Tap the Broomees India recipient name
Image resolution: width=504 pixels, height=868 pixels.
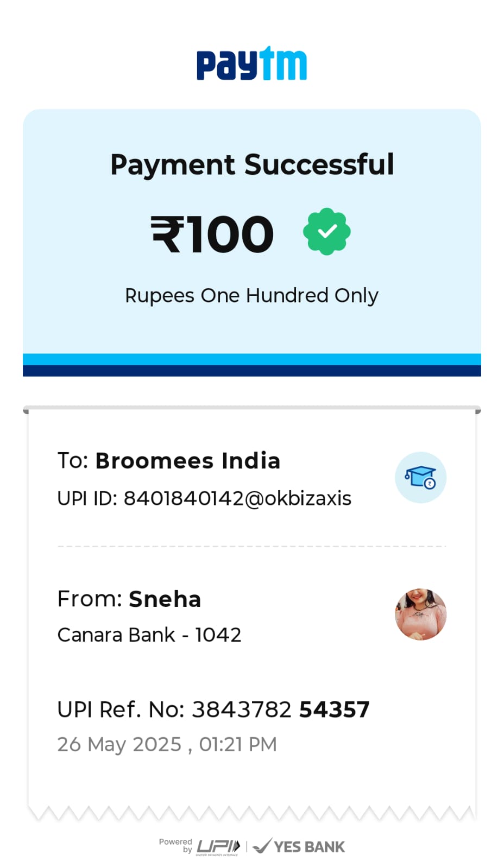188,461
